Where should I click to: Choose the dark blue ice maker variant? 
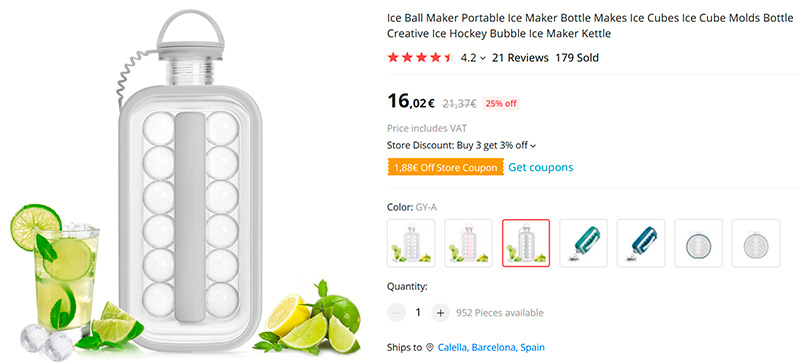coord(641,243)
